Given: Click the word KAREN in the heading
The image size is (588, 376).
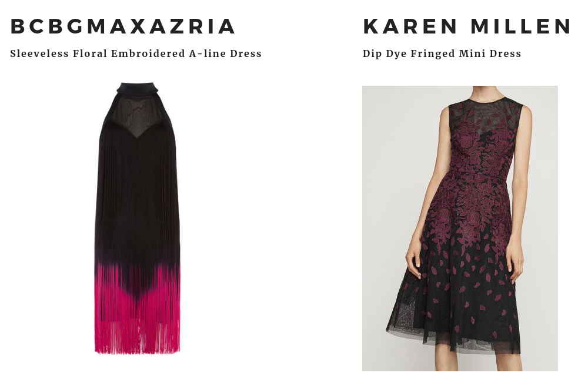Looking at the screenshot, I should pyautogui.click(x=410, y=26).
